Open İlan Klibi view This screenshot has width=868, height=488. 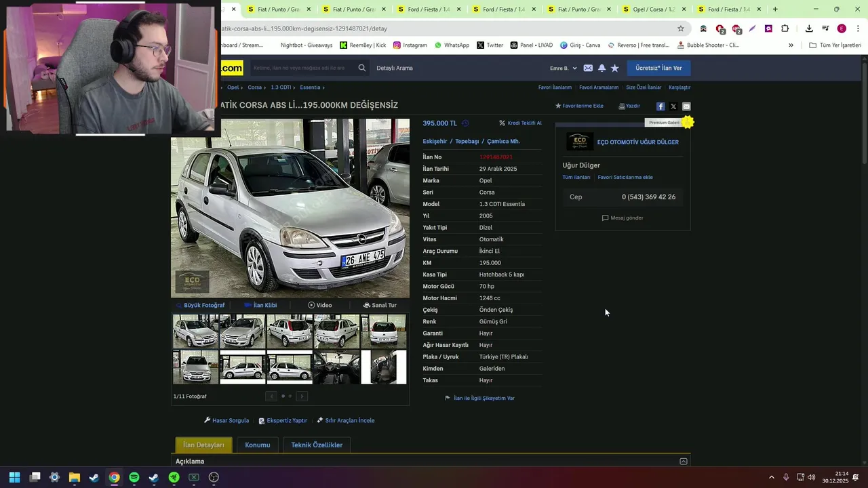260,305
